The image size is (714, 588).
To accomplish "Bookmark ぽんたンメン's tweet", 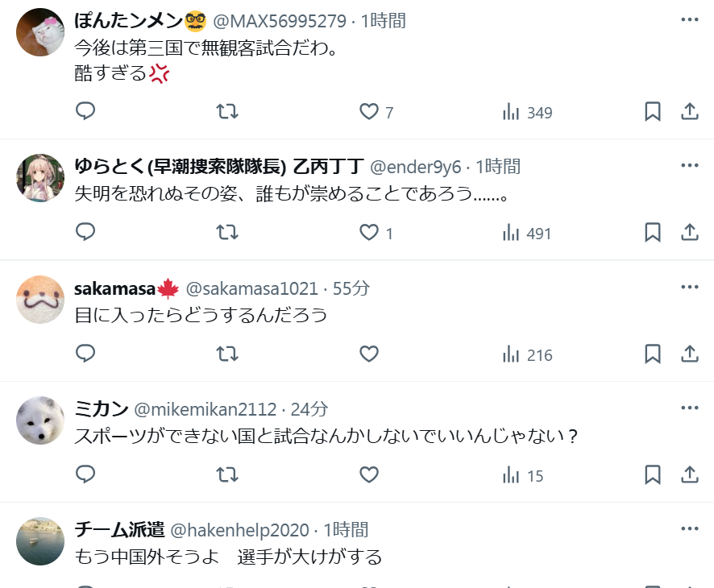I will [x=653, y=111].
